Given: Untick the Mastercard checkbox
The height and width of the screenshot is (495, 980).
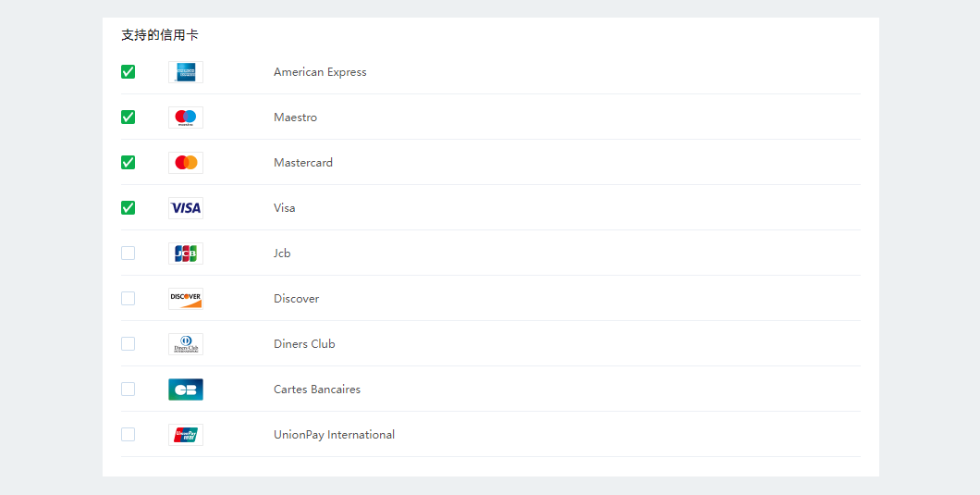Looking at the screenshot, I should [129, 163].
